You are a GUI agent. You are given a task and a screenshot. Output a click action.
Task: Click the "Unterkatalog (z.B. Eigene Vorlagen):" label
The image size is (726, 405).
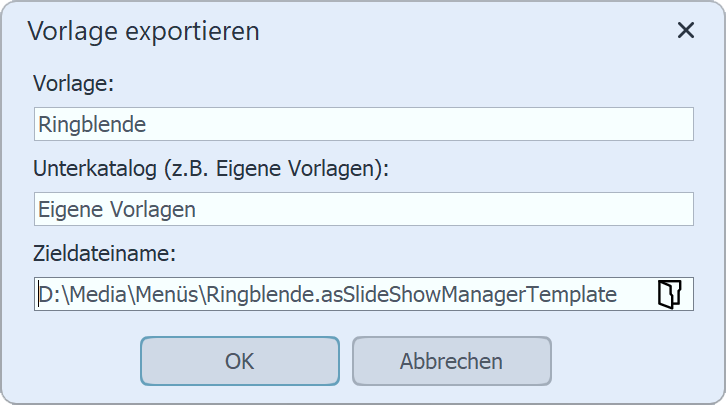point(210,168)
